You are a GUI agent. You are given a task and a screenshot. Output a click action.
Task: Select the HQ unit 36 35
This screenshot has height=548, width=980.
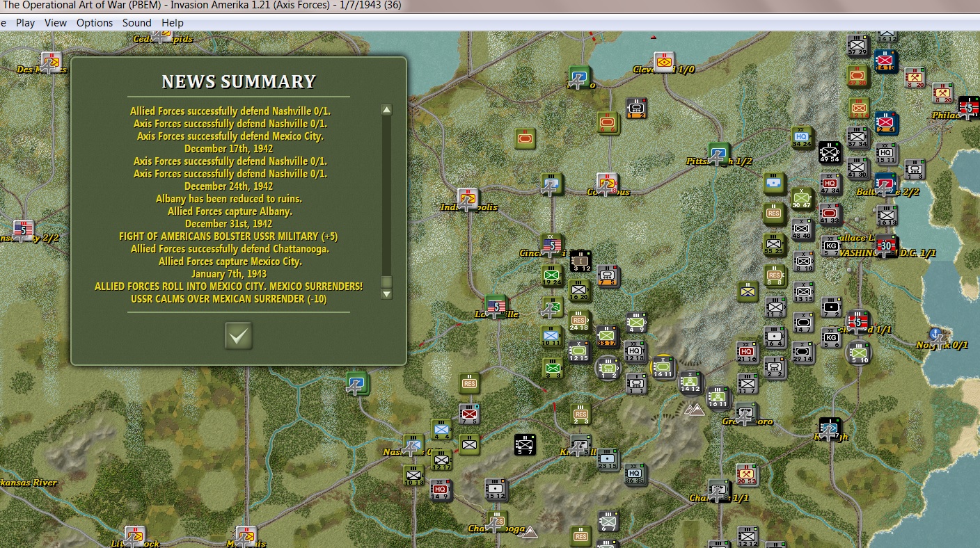634,474
